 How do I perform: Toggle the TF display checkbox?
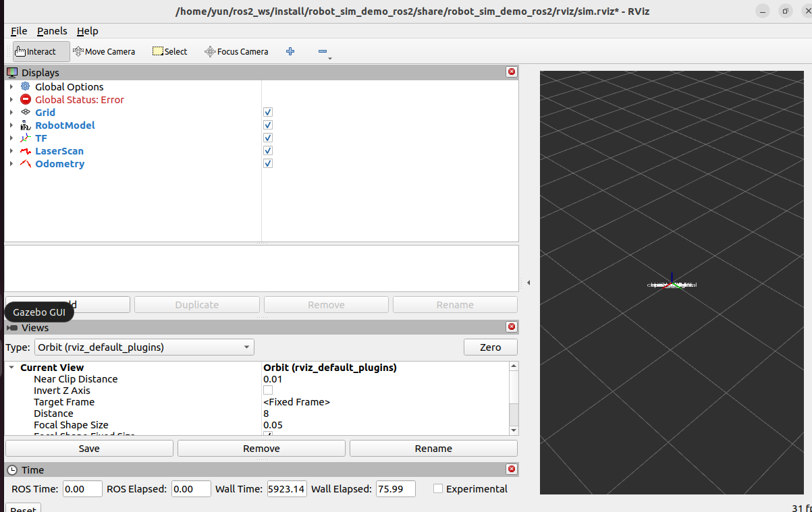[x=268, y=138]
